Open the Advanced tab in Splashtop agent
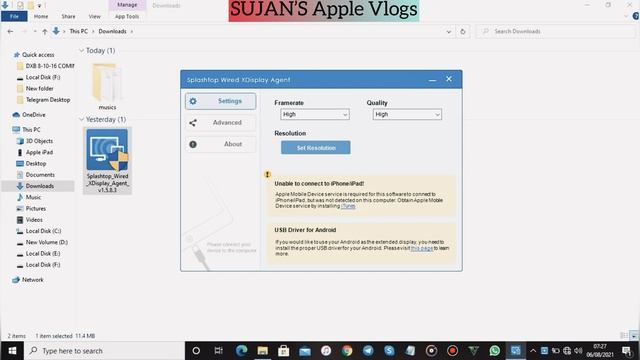The width and height of the screenshot is (640, 360). 220,122
